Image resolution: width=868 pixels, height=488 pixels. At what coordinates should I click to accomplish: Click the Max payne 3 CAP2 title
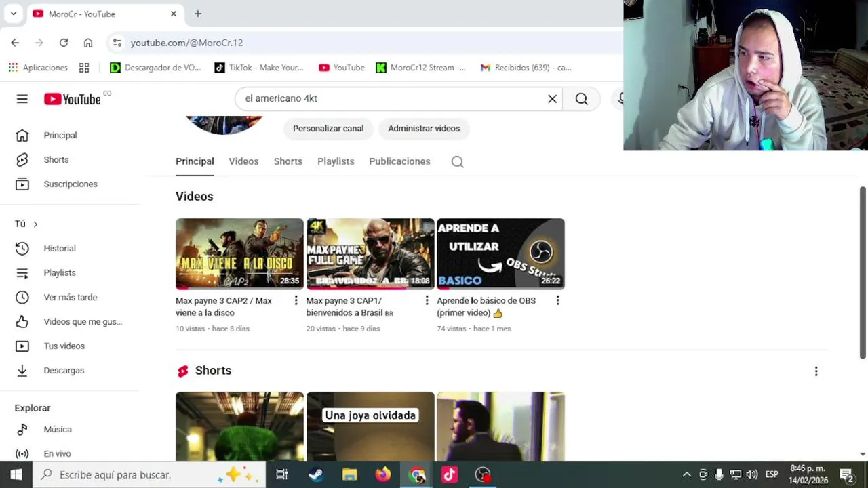click(224, 307)
